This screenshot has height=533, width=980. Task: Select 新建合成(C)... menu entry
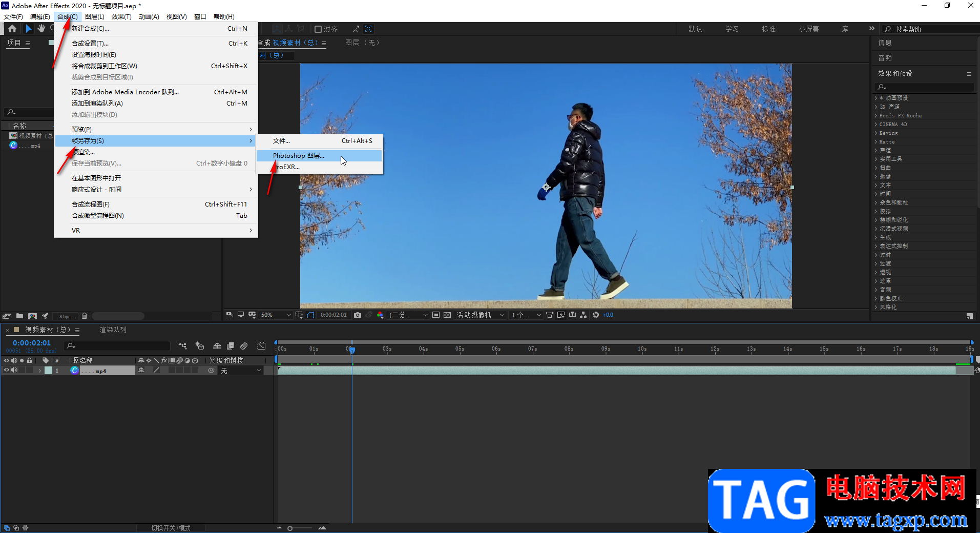pyautogui.click(x=90, y=29)
